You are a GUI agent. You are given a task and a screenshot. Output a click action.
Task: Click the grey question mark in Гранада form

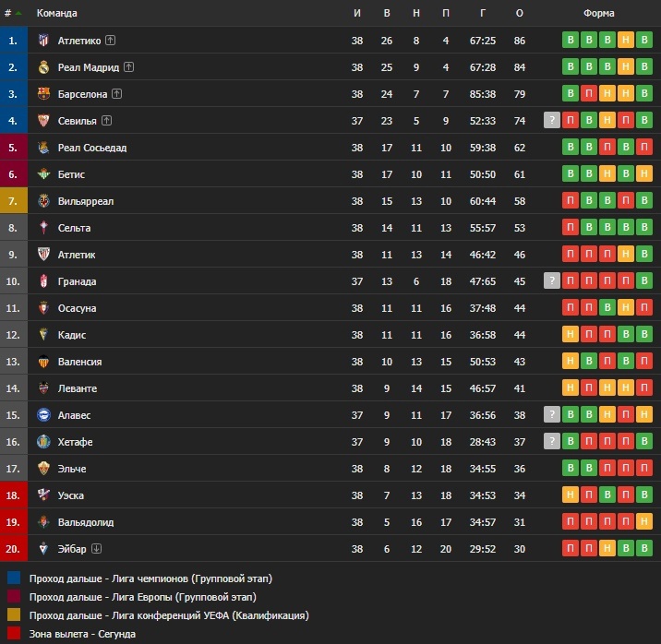pos(552,280)
